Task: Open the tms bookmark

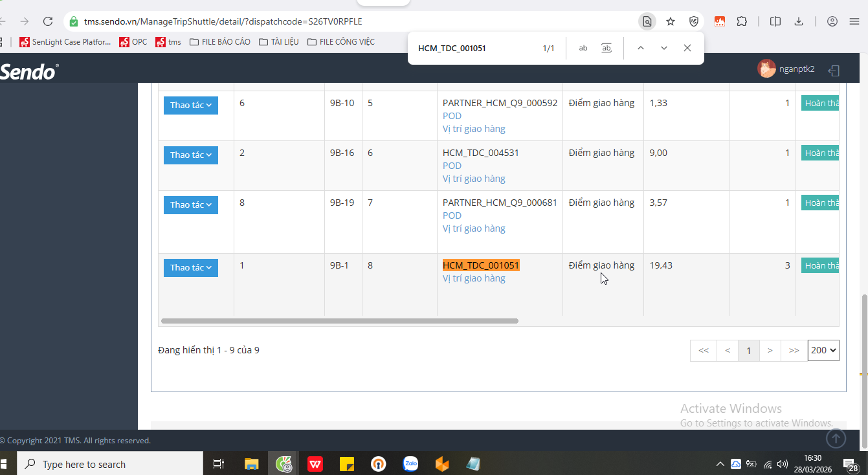Action: click(x=168, y=42)
